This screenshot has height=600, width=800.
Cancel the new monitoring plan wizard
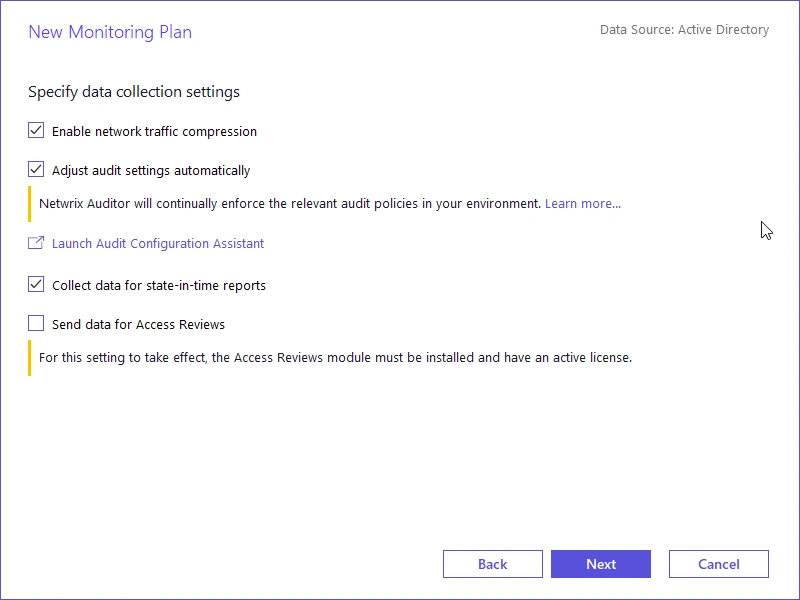[718, 563]
